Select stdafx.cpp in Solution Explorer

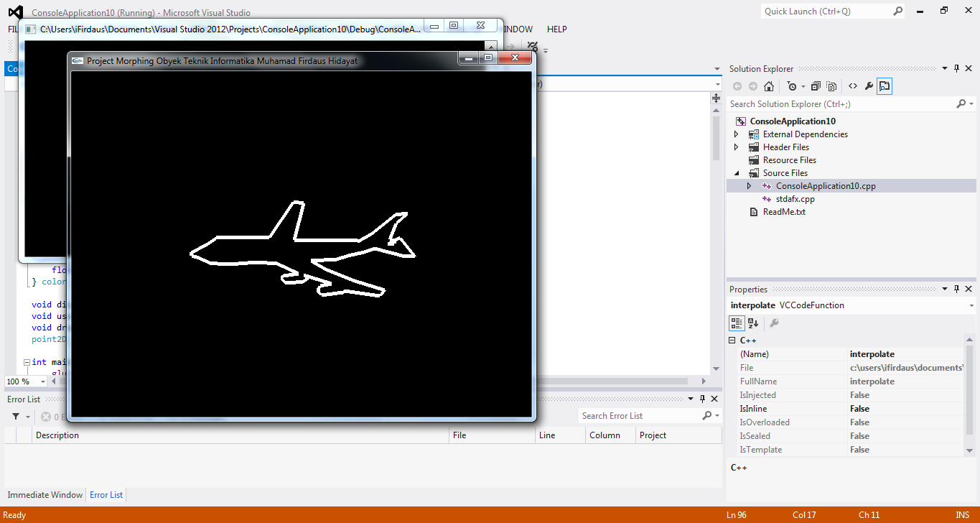pyautogui.click(x=795, y=199)
